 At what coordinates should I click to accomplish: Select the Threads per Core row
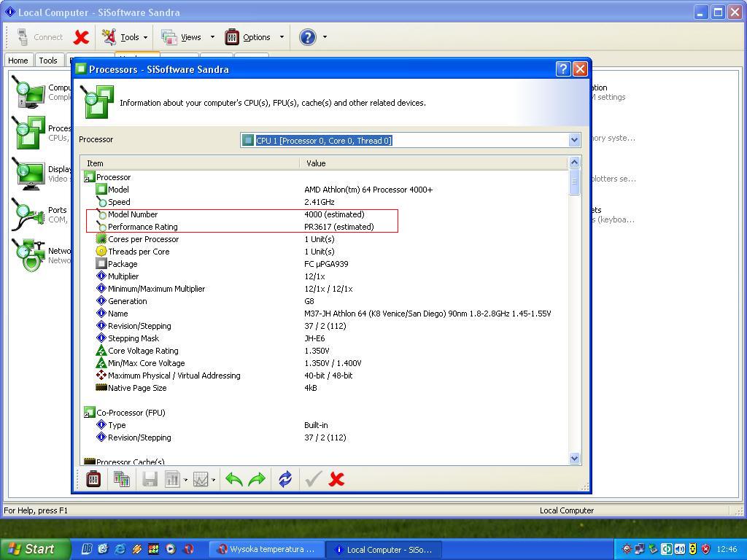(324, 252)
